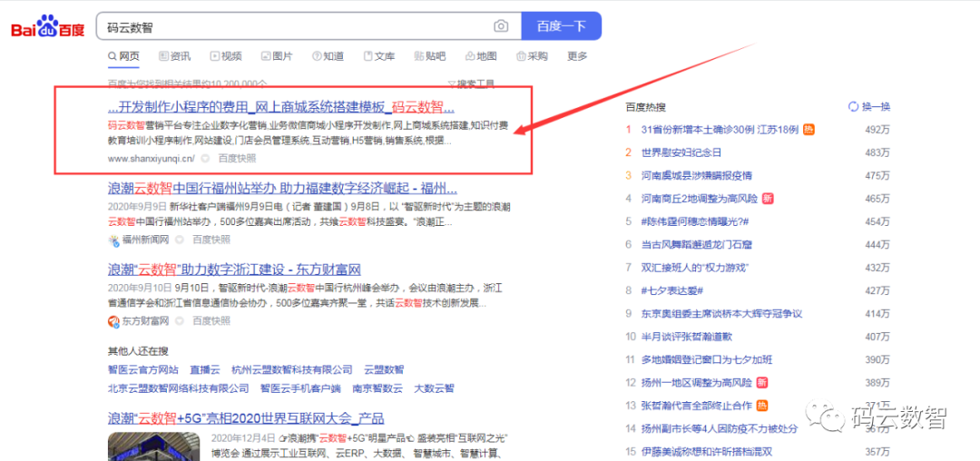Expand dropdown beside www.shanxiyunqi.cn
The height and width of the screenshot is (461, 980).
[x=204, y=158]
